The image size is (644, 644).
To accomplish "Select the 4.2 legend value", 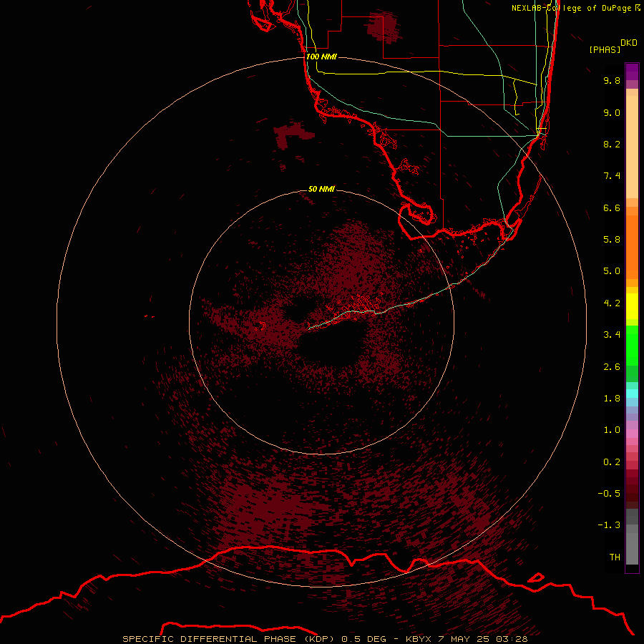I will (612, 303).
